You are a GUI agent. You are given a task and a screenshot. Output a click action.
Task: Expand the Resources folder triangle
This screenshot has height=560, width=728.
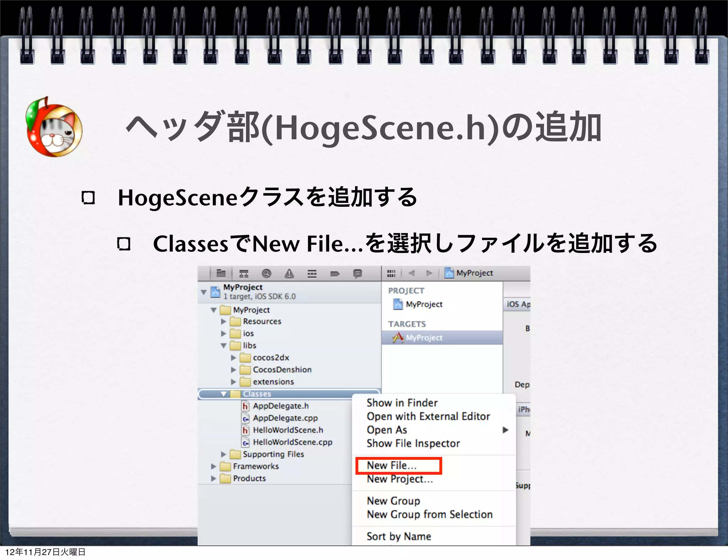coord(223,322)
